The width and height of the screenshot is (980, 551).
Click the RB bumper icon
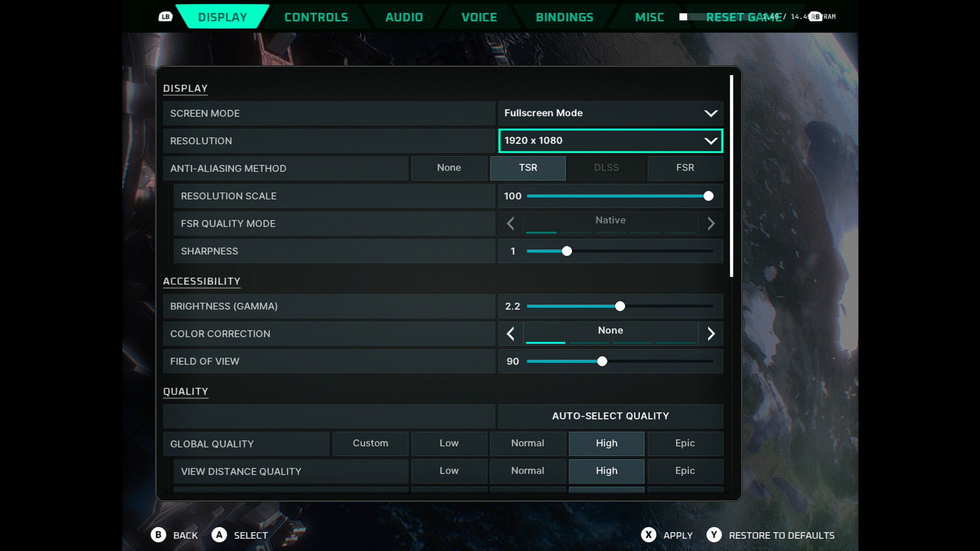pos(816,17)
